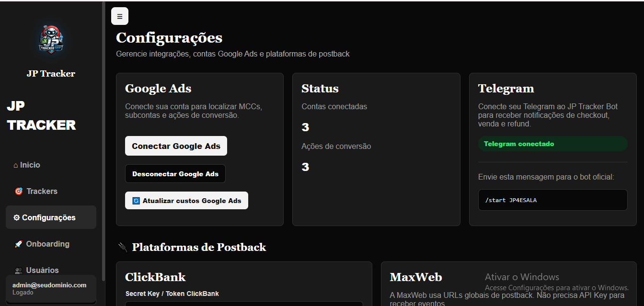Click Conectar Google Ads button
This screenshot has height=306, width=644.
coord(176,146)
